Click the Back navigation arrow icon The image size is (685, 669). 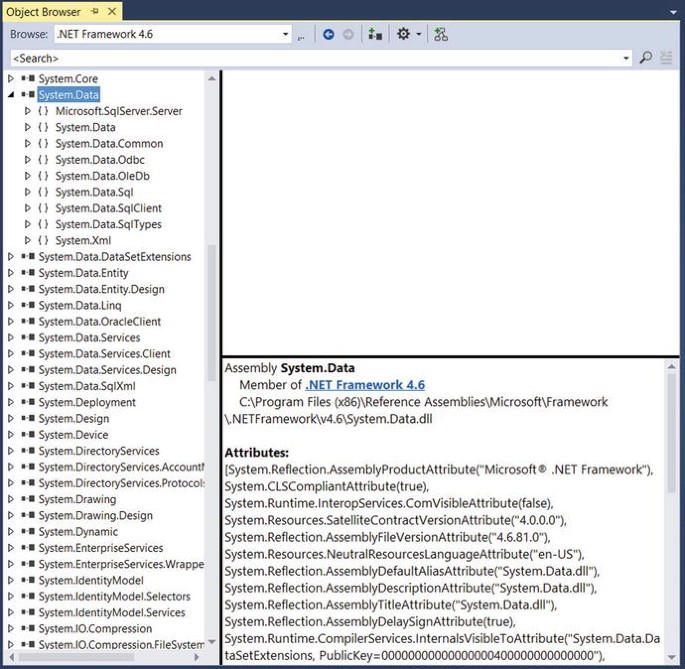coord(328,34)
